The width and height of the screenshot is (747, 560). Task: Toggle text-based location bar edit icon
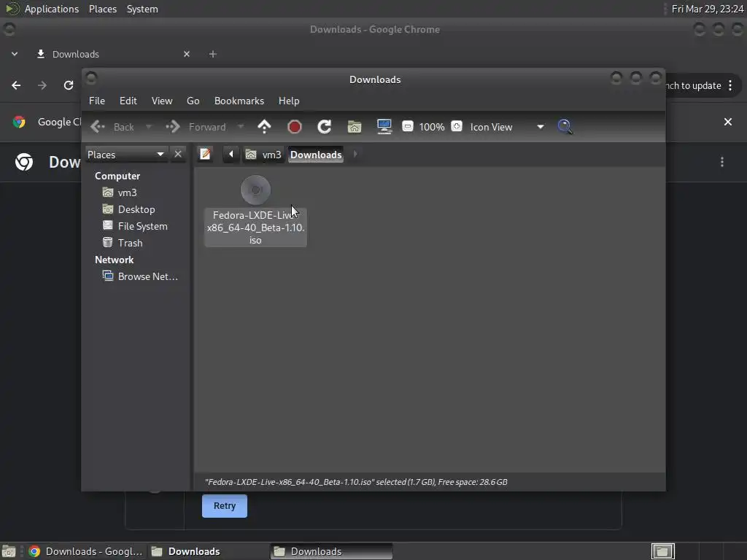click(x=205, y=155)
